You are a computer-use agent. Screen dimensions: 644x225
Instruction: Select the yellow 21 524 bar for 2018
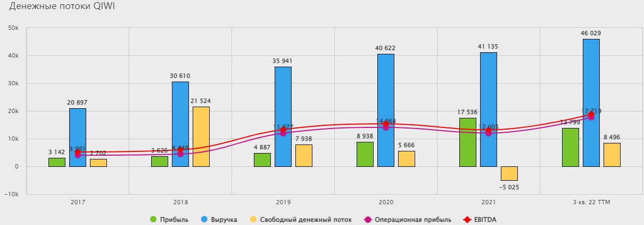coord(201,136)
